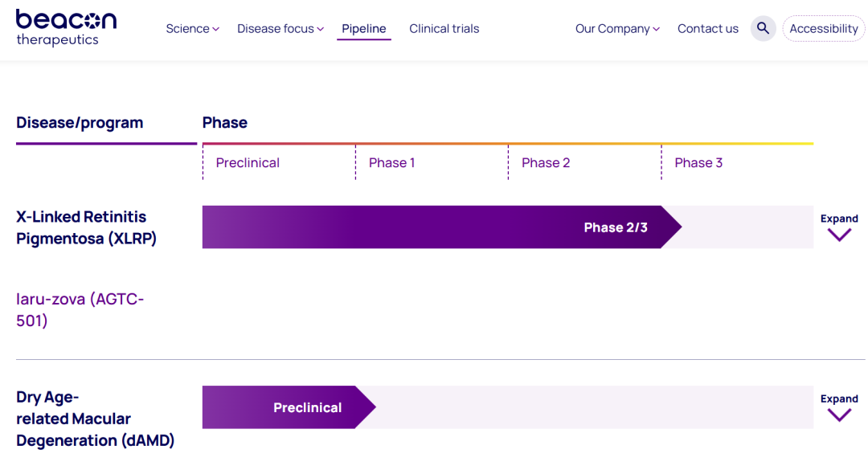The image size is (868, 466).
Task: Expand the XLRP program row
Action: click(839, 219)
